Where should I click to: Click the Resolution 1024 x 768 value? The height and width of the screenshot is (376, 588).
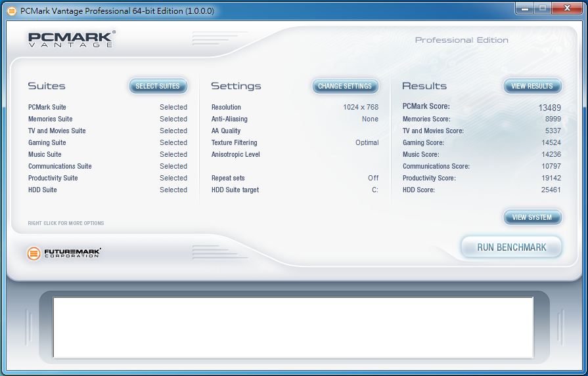coord(361,107)
